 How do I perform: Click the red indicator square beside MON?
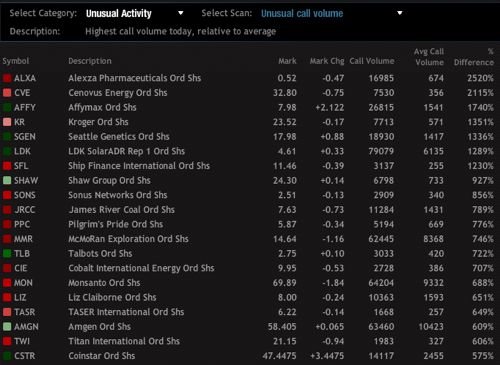pos(7,283)
